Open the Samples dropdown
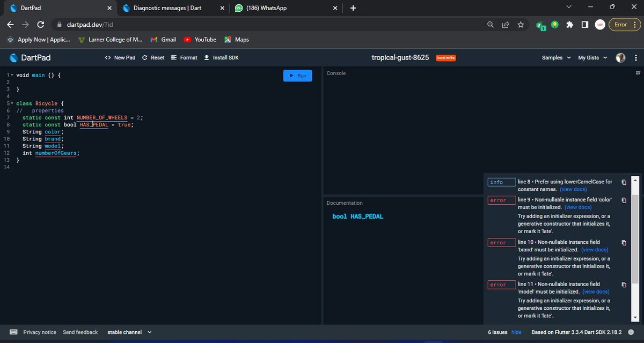644x343 pixels. click(x=556, y=57)
